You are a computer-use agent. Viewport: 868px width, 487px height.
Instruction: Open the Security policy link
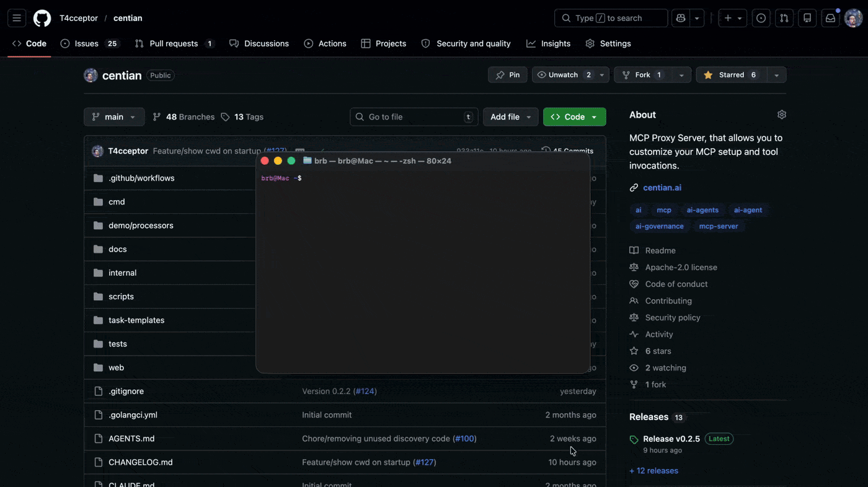click(673, 317)
